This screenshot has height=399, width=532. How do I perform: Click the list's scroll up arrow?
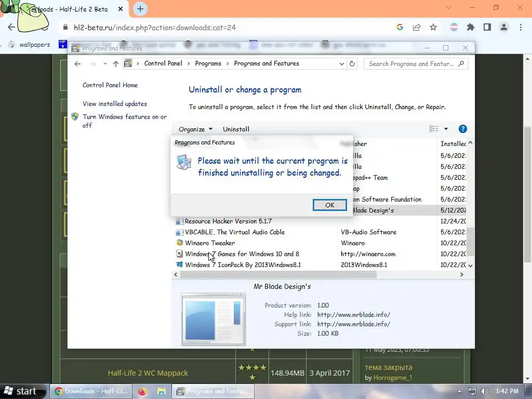(x=470, y=143)
